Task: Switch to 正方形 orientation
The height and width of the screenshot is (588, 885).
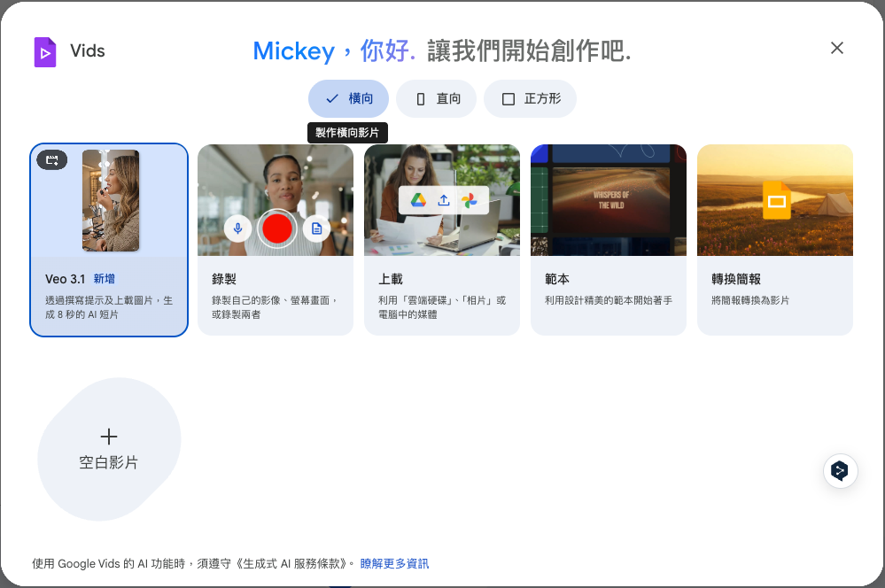Action: [x=530, y=98]
